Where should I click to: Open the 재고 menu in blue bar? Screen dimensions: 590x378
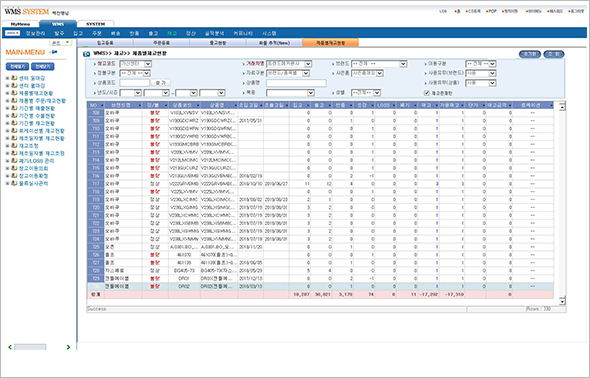click(x=172, y=33)
